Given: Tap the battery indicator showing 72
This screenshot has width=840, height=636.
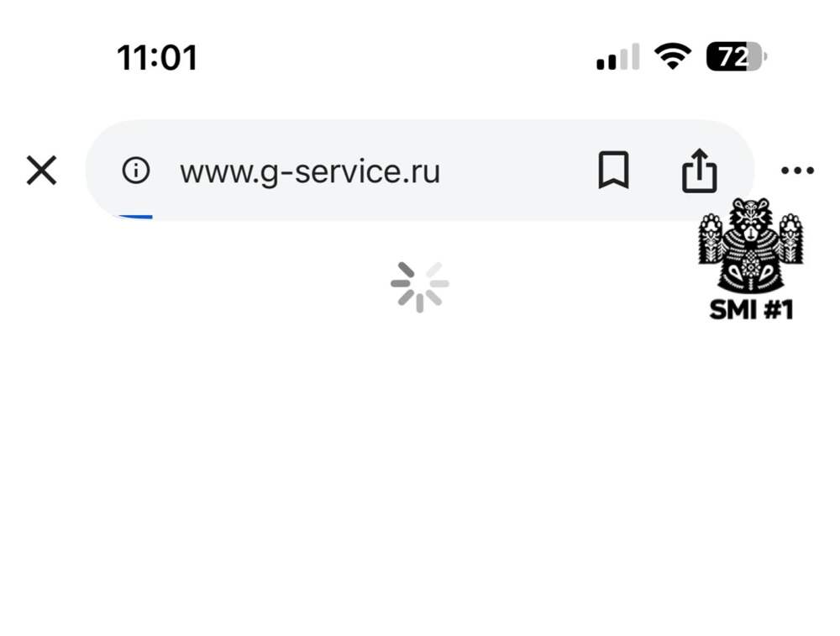Looking at the screenshot, I should tap(737, 56).
